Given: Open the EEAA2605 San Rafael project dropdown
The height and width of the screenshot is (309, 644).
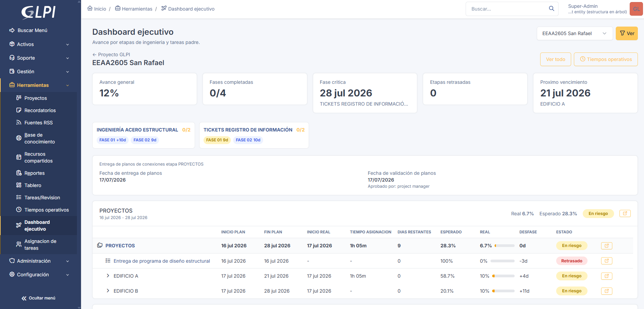Looking at the screenshot, I should [575, 33].
